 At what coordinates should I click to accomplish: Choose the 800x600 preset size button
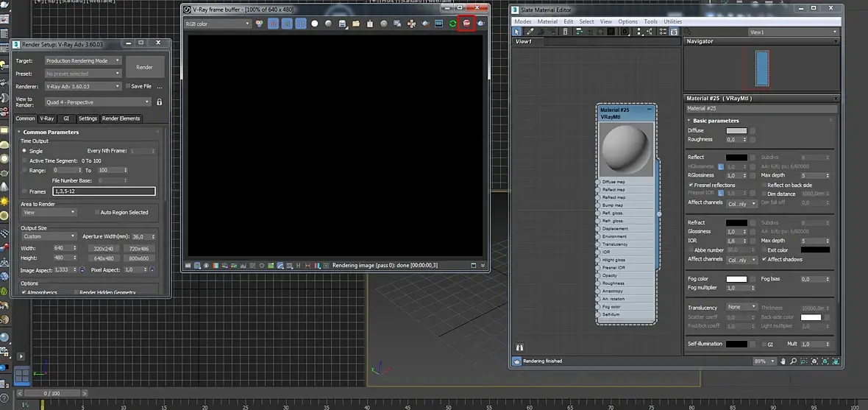[138, 258]
